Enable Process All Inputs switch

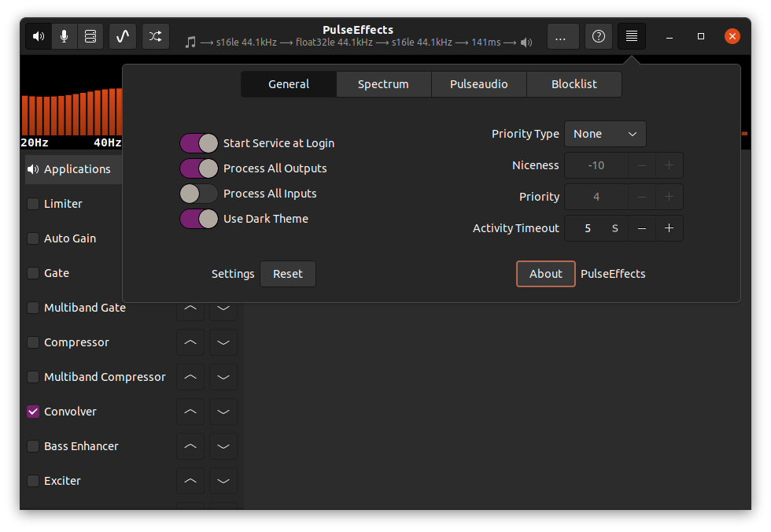click(198, 194)
